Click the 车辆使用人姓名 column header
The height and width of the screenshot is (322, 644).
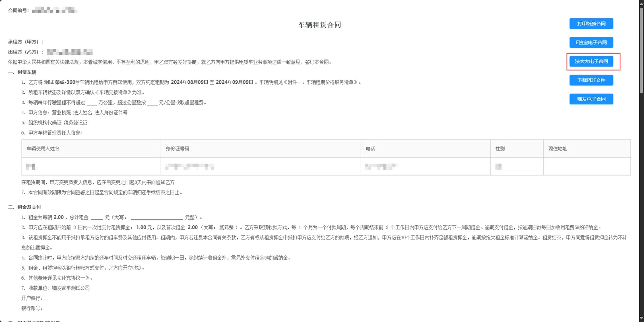tap(43, 149)
